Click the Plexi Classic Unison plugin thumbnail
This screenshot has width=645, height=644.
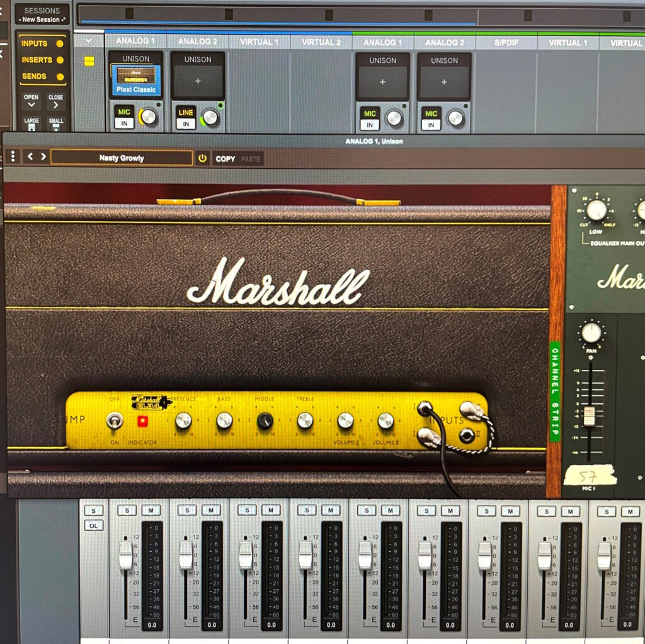click(136, 81)
